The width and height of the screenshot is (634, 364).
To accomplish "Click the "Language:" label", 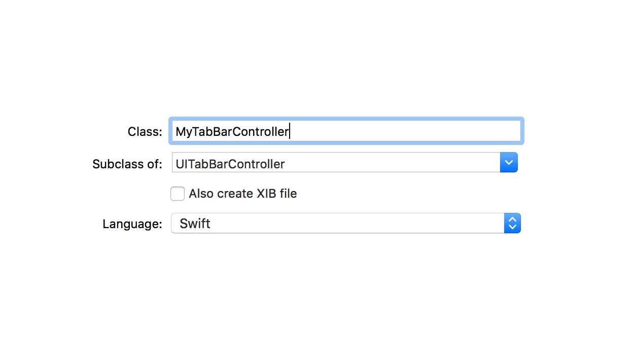I will pyautogui.click(x=132, y=224).
